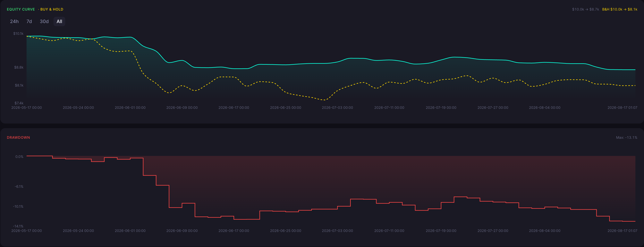
Task: Click 2026-07-03 00:00 on the equity chart axis
Action: click(x=337, y=107)
